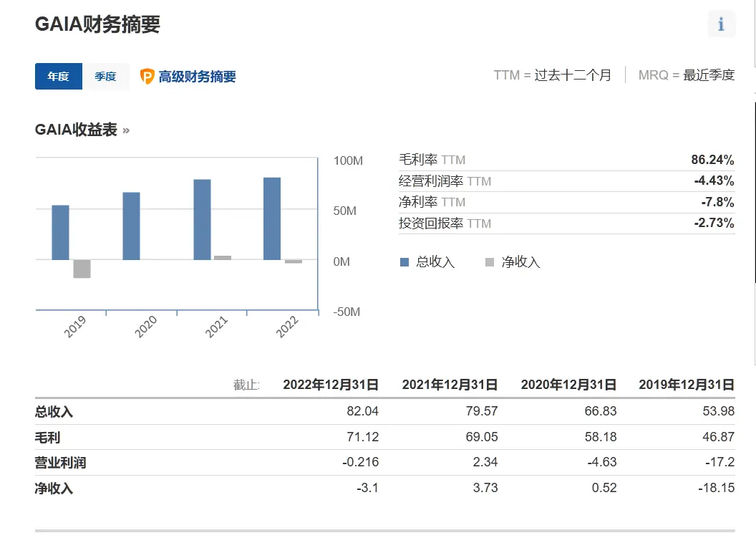Click the GAIA财务摘要 heading
The height and width of the screenshot is (543, 756).
(x=97, y=24)
